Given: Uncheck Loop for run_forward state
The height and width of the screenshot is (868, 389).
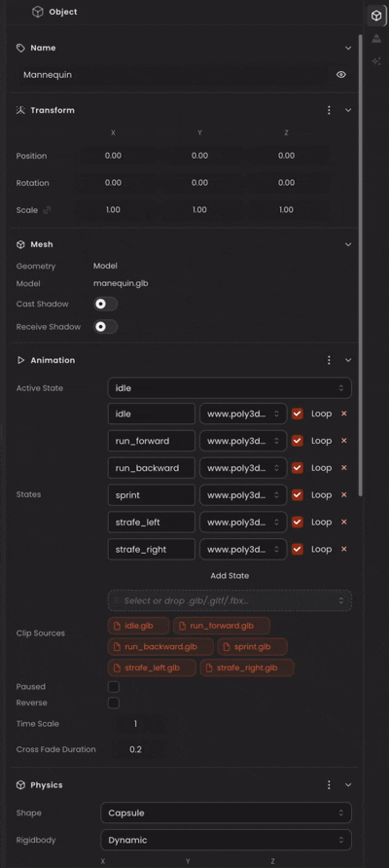Looking at the screenshot, I should 298,441.
